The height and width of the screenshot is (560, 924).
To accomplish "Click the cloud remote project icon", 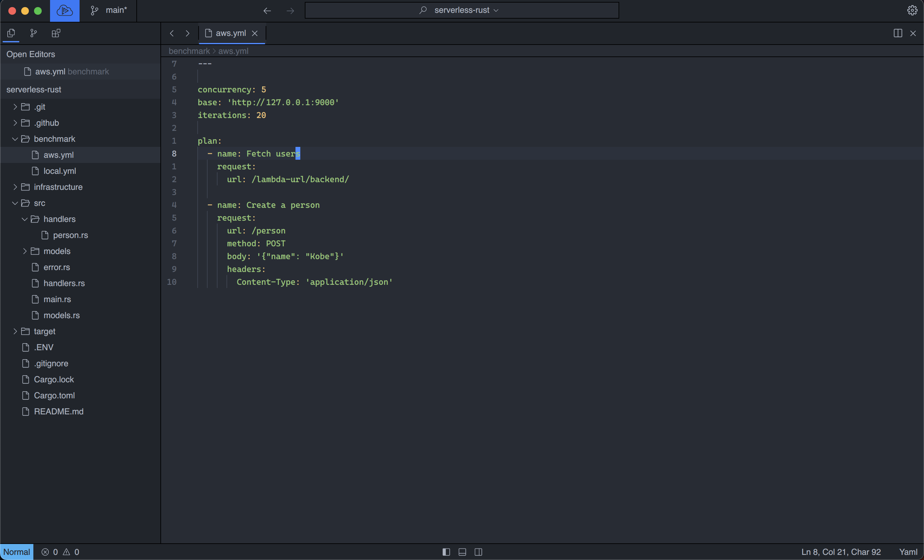I will tap(64, 11).
